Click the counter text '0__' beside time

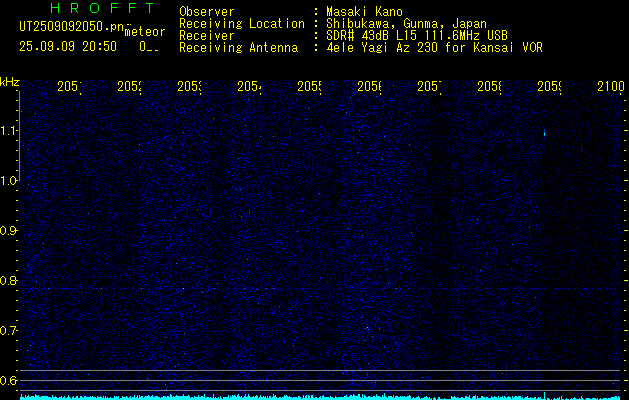pyautogui.click(x=149, y=47)
